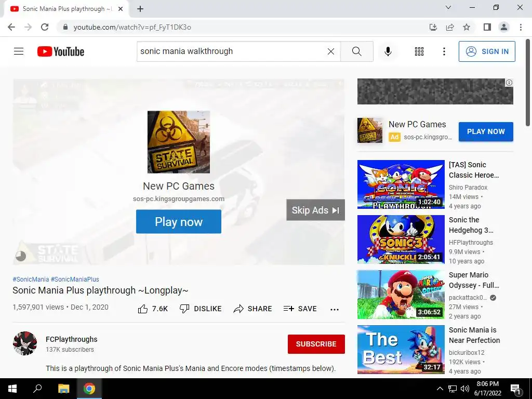Open Sonic Mania is Near Perfection video
The height and width of the screenshot is (399, 532).
point(401,350)
